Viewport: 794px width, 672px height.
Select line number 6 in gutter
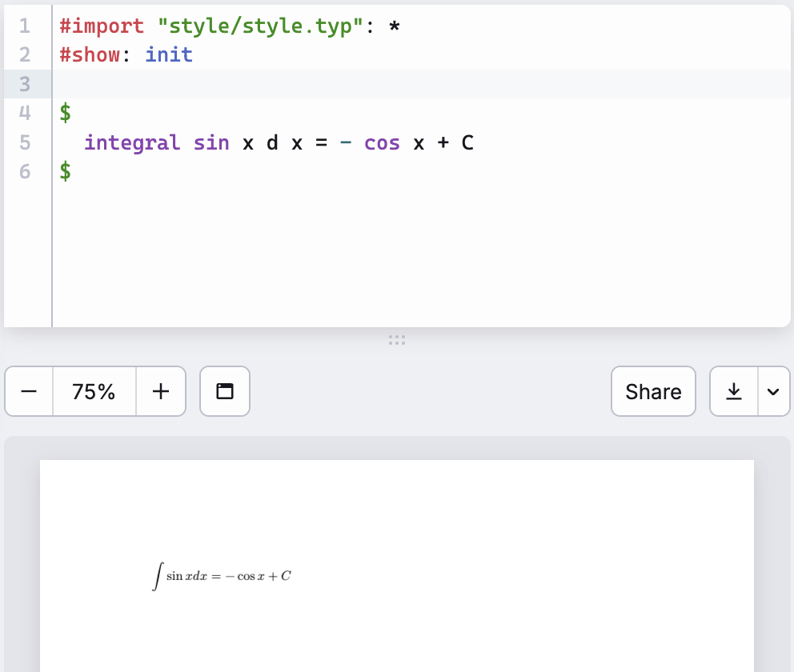tap(24, 171)
